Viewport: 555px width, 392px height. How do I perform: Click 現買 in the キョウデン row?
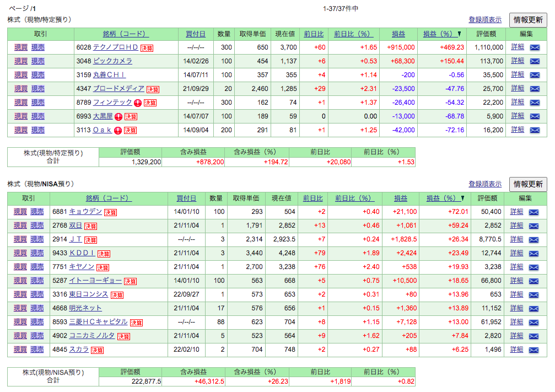20,211
